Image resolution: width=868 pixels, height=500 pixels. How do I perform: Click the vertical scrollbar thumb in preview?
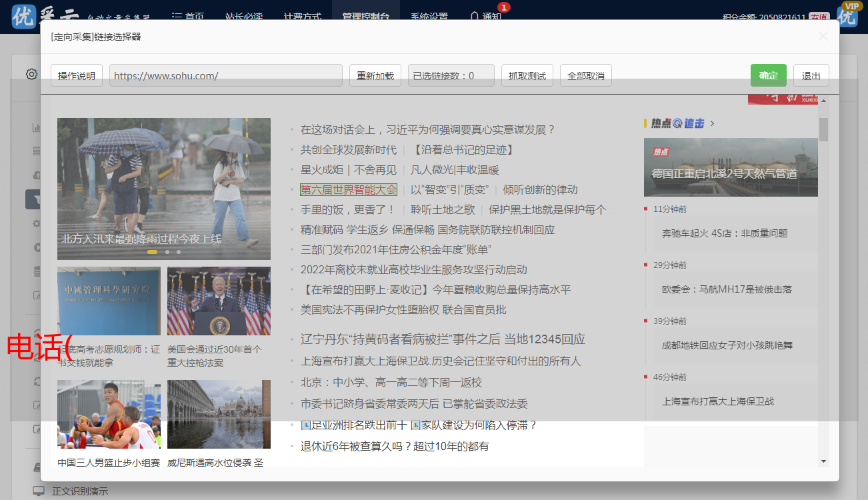tap(823, 129)
